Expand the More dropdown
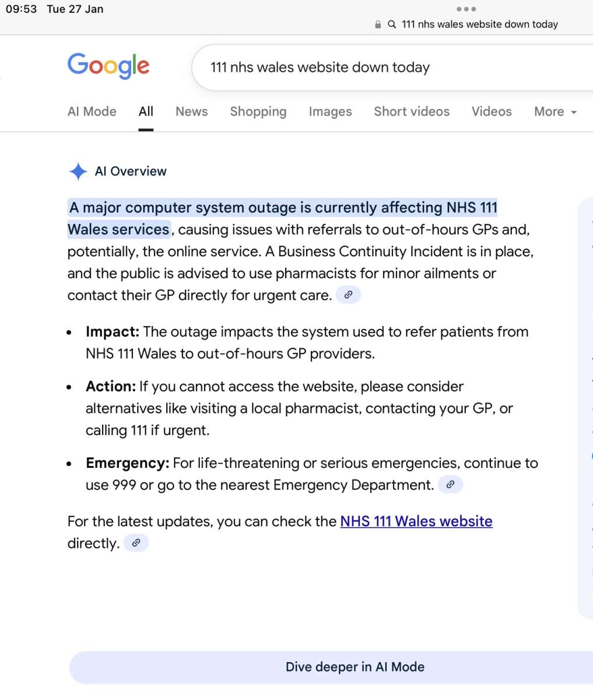The image size is (593, 700). 555,111
